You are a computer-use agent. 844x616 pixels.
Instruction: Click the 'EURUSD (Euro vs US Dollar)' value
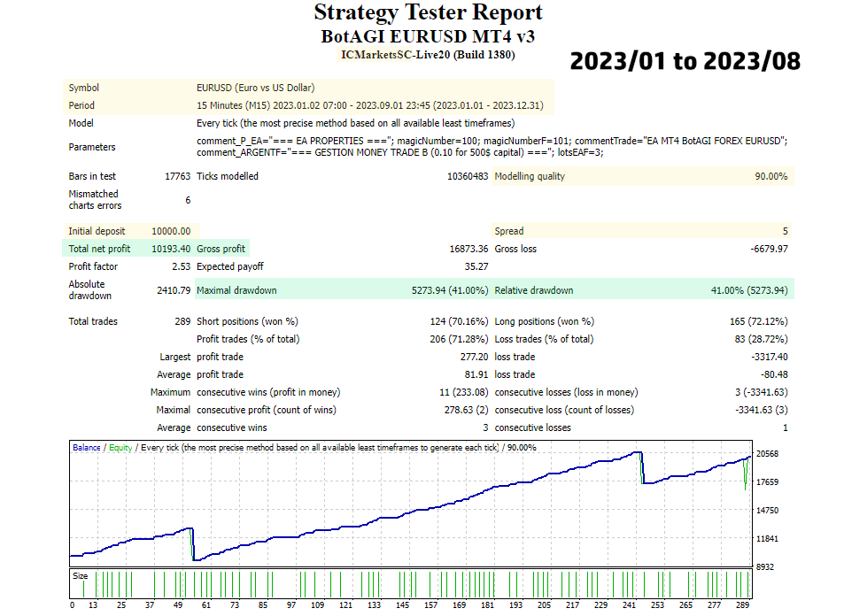click(x=256, y=88)
